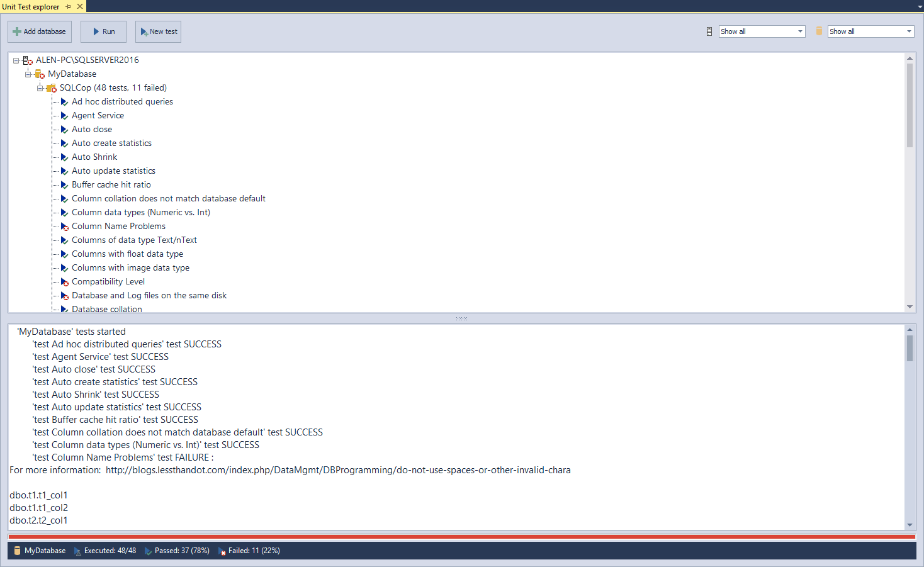The image size is (924, 567).
Task: Open the database Show all filter dropdown
Action: coord(870,31)
